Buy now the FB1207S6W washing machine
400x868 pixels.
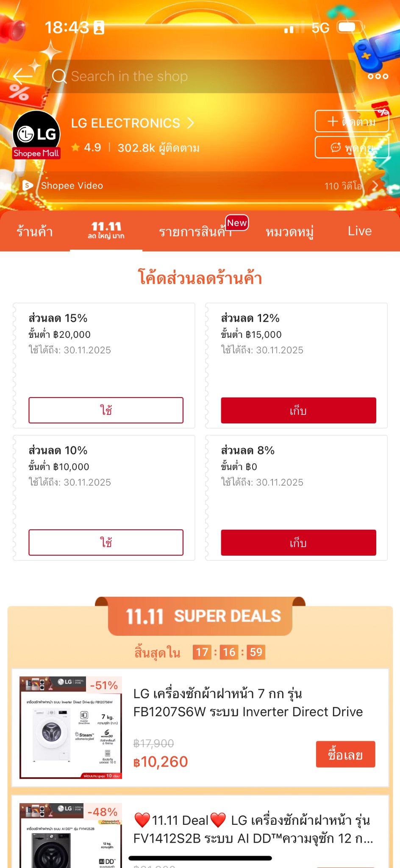pos(345,754)
